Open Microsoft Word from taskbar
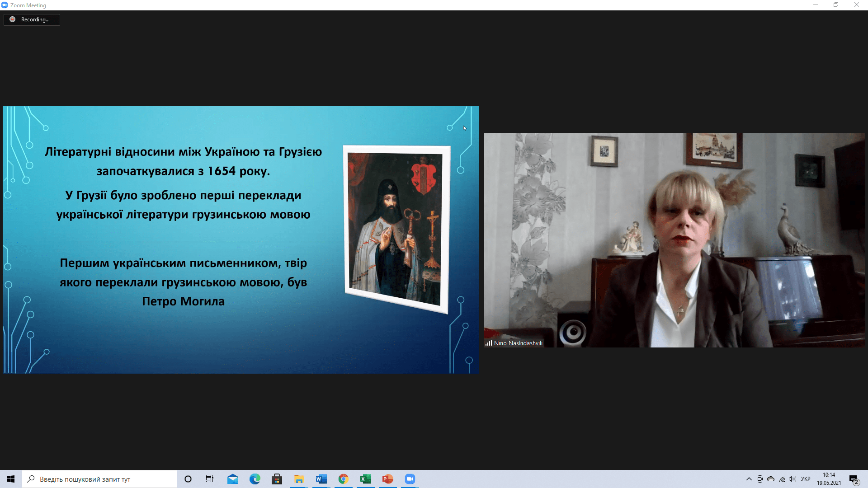 pyautogui.click(x=321, y=479)
